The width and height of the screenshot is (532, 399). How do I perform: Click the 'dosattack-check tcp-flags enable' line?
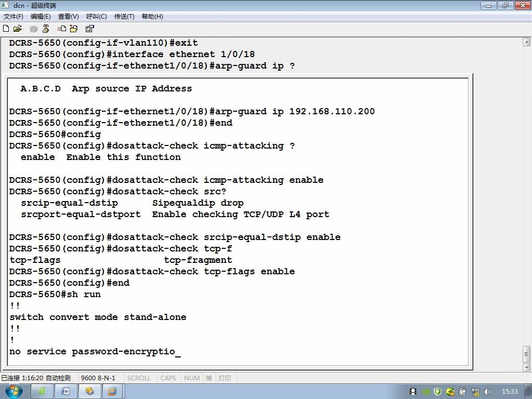coord(152,271)
